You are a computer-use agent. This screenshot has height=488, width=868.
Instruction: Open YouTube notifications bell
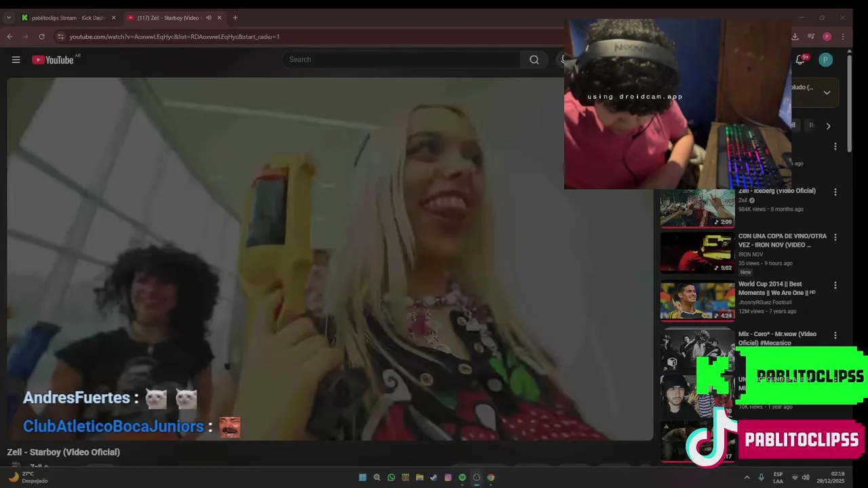coord(800,60)
